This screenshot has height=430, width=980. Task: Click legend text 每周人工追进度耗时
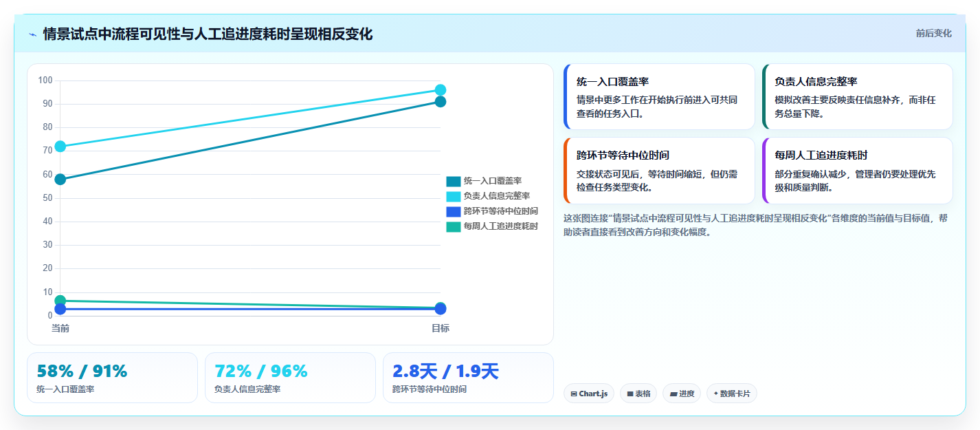[501, 226]
